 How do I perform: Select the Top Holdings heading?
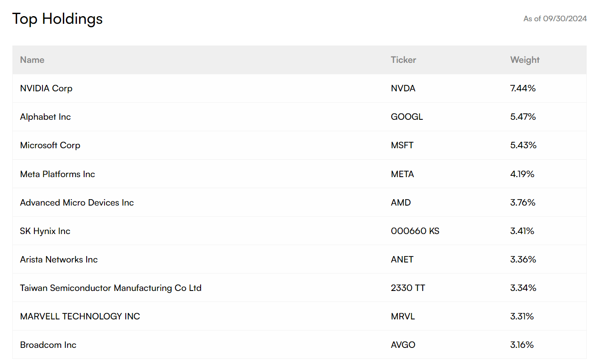[57, 19]
